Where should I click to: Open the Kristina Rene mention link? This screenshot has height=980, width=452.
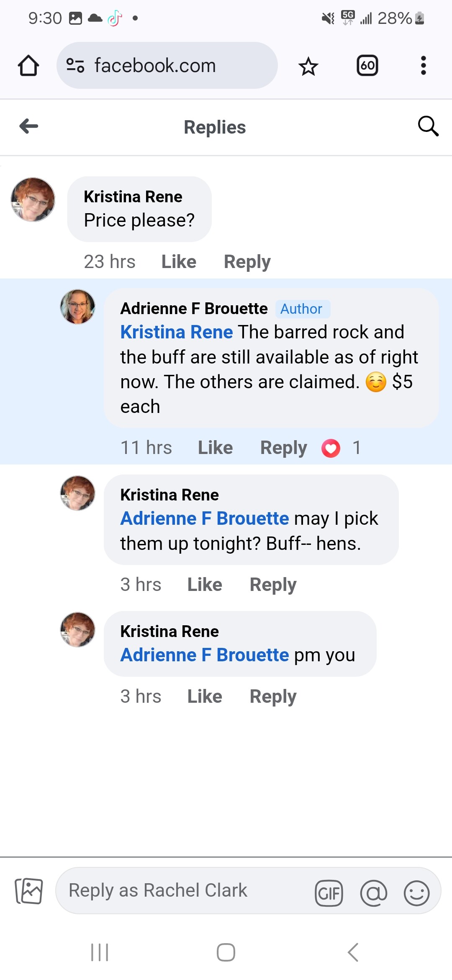[x=176, y=332]
